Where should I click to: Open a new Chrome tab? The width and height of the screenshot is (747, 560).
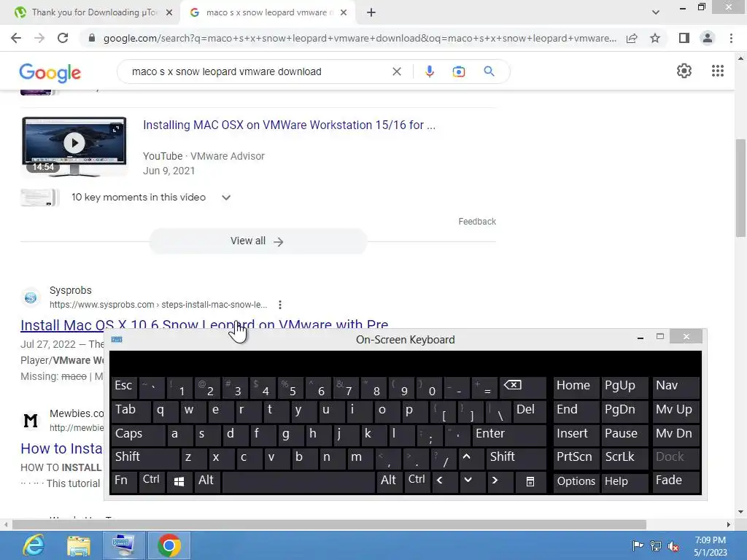tap(371, 12)
